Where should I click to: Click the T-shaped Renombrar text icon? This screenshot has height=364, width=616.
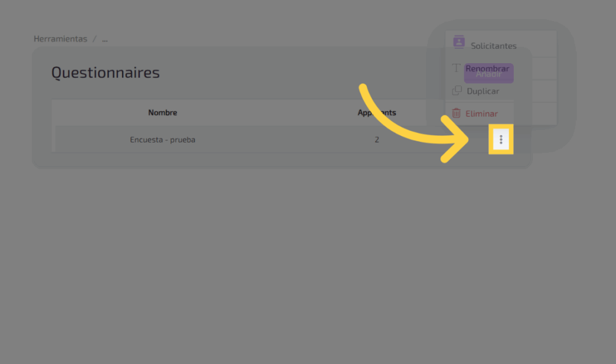click(457, 69)
